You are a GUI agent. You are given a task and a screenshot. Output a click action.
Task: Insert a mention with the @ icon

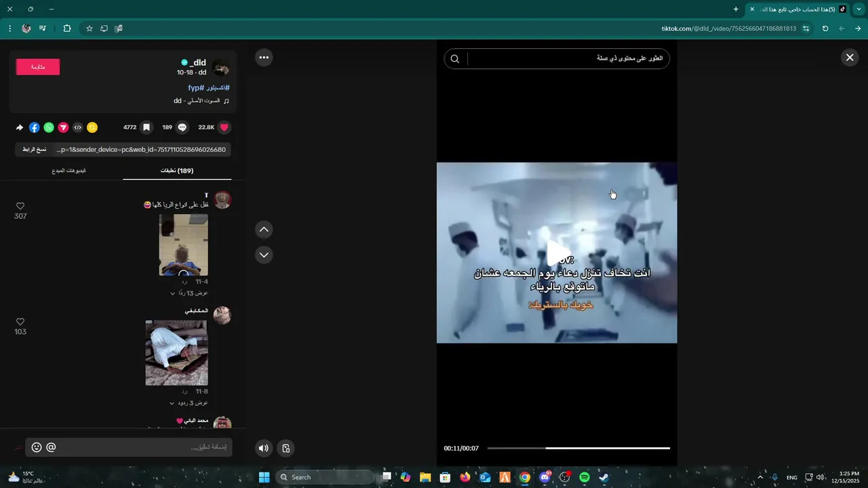(x=51, y=447)
